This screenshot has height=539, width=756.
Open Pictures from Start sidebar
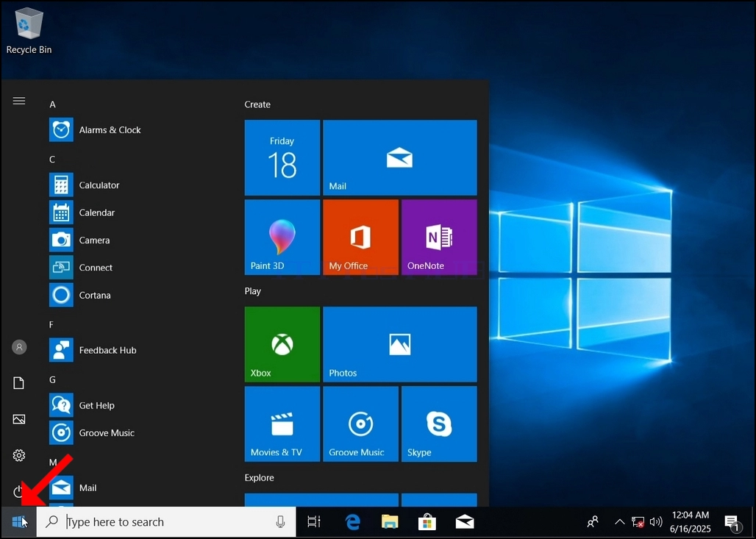[19, 419]
